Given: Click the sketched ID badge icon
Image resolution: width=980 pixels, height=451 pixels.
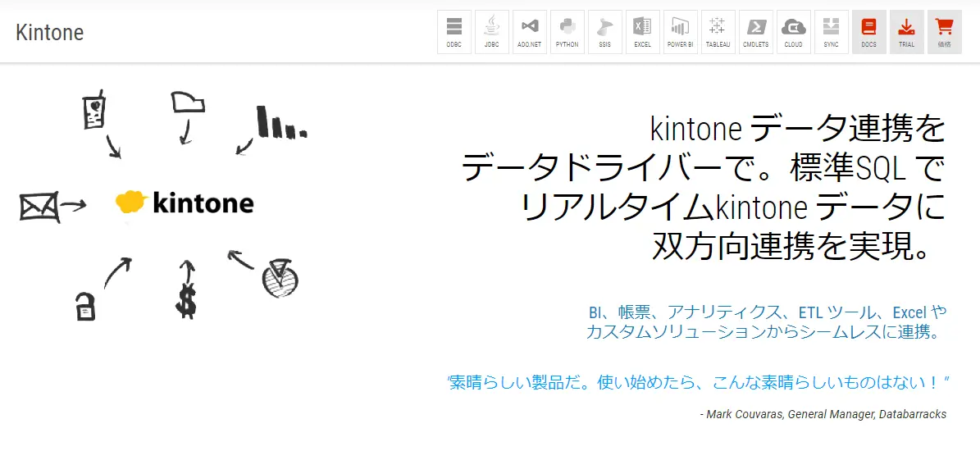Looking at the screenshot, I should (x=93, y=112).
